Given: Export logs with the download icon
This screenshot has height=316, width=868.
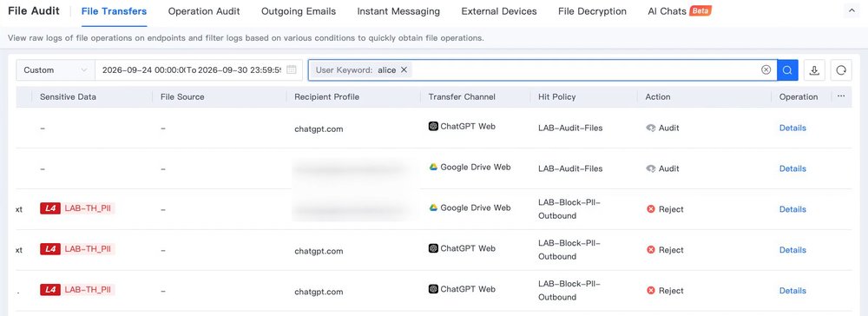Looking at the screenshot, I should 814,70.
